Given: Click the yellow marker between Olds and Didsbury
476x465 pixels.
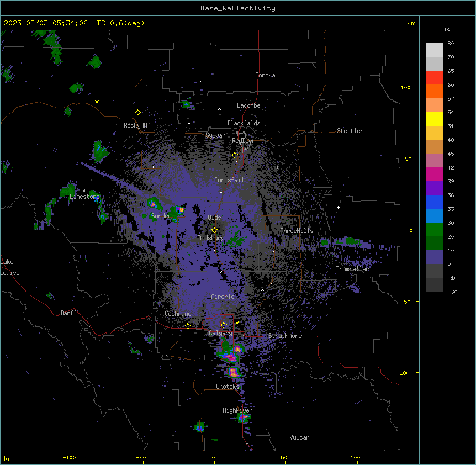Looking at the screenshot, I should point(215,230).
